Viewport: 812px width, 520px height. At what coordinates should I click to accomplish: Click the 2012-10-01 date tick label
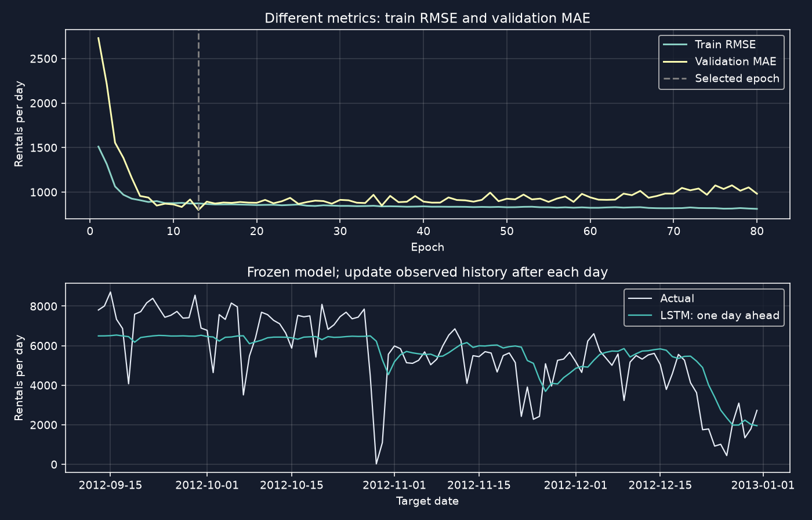(207, 485)
